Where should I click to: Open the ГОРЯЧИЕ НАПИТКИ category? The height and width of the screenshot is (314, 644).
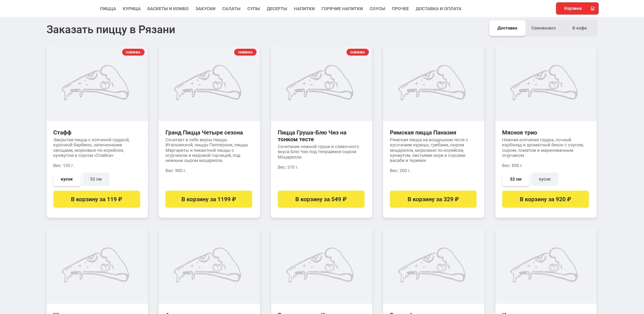[x=342, y=9]
